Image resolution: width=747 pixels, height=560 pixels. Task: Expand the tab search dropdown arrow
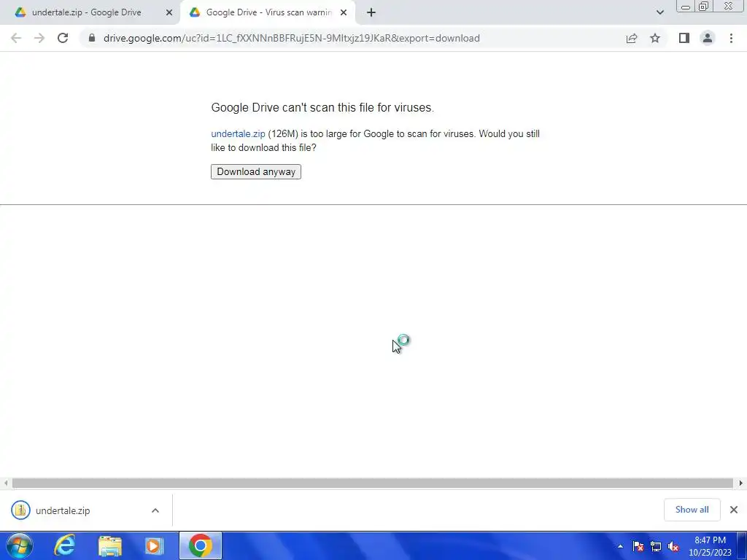tap(659, 12)
